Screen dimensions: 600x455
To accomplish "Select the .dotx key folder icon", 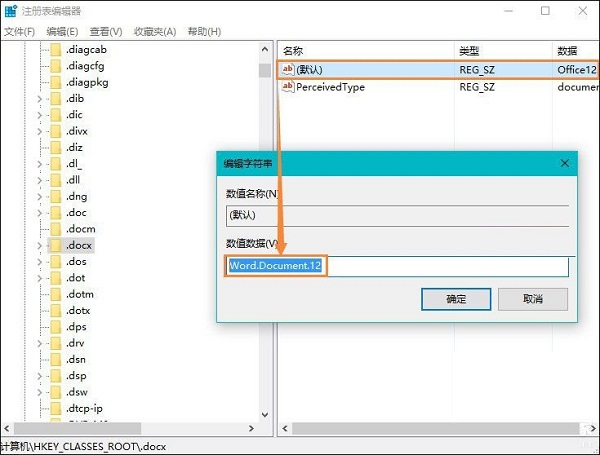I will tap(55, 310).
